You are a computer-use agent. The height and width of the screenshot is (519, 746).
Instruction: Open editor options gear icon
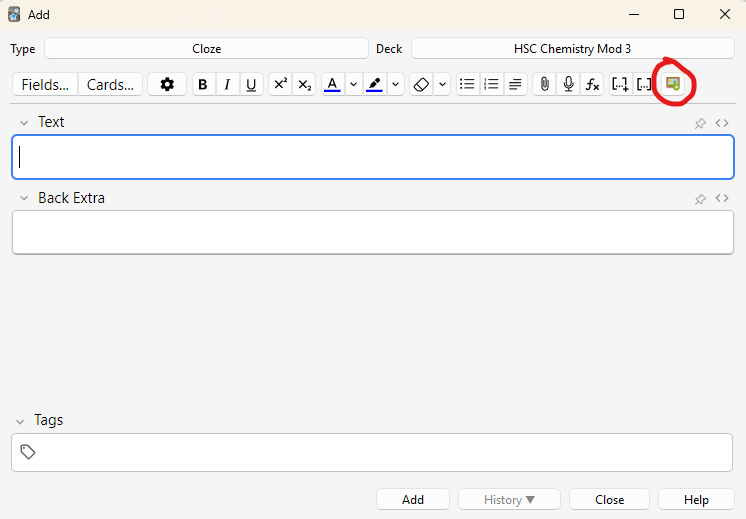click(x=167, y=85)
